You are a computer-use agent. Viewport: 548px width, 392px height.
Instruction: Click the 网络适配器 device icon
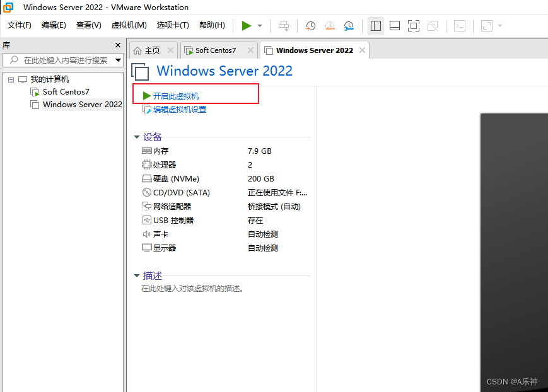[x=147, y=206]
